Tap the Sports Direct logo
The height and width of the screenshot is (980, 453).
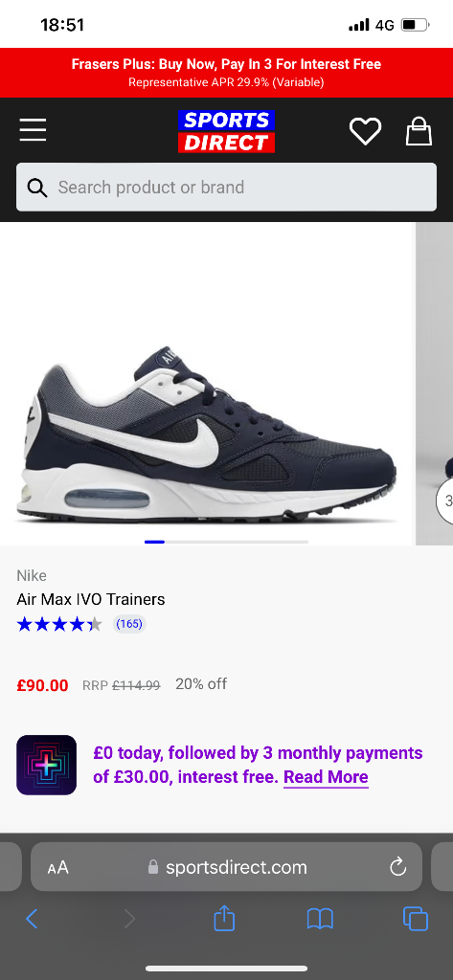(226, 131)
